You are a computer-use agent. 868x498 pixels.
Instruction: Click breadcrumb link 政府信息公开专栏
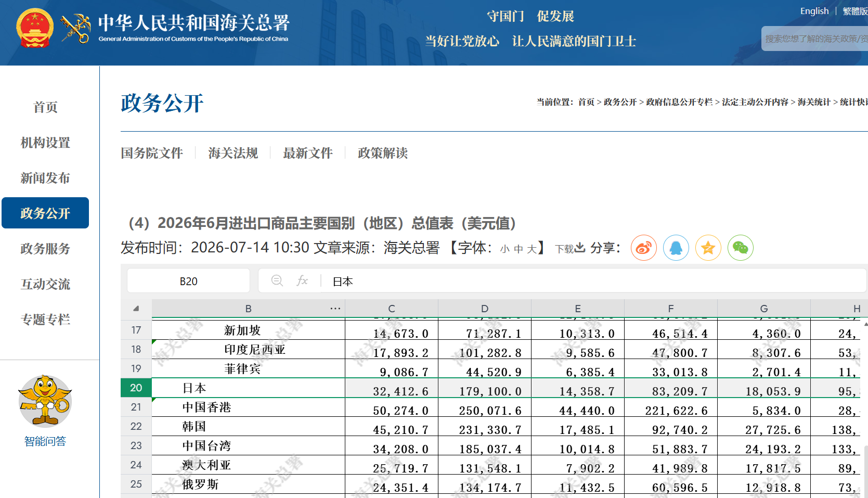[679, 102]
